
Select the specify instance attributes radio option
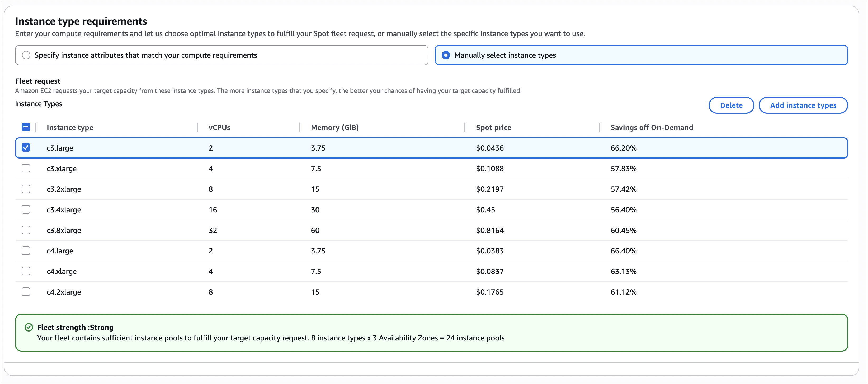(x=26, y=55)
